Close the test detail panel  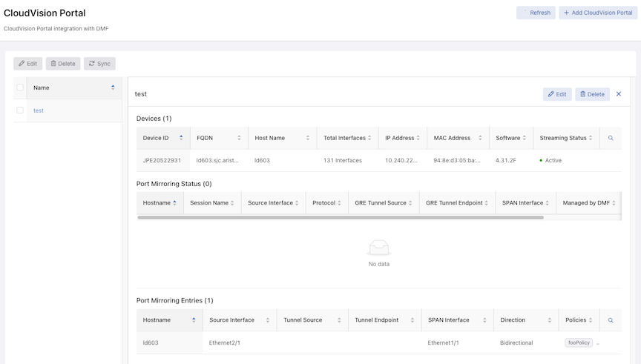coord(619,94)
